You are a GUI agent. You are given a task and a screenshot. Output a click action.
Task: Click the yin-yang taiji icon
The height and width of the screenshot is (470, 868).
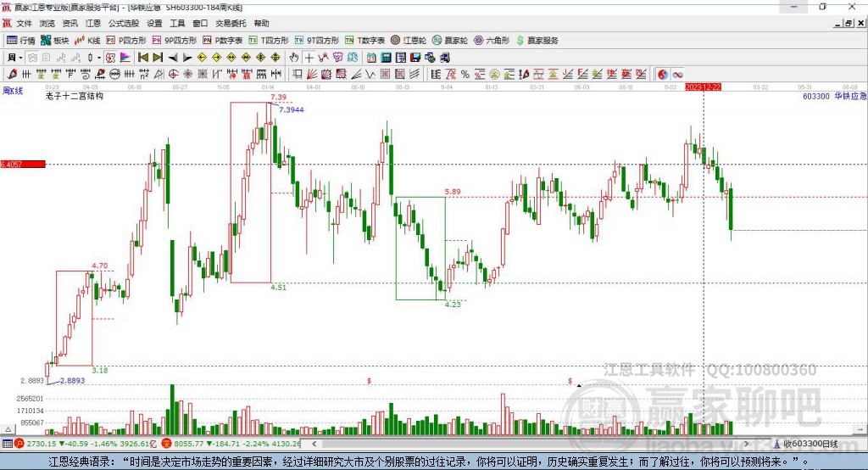click(663, 75)
